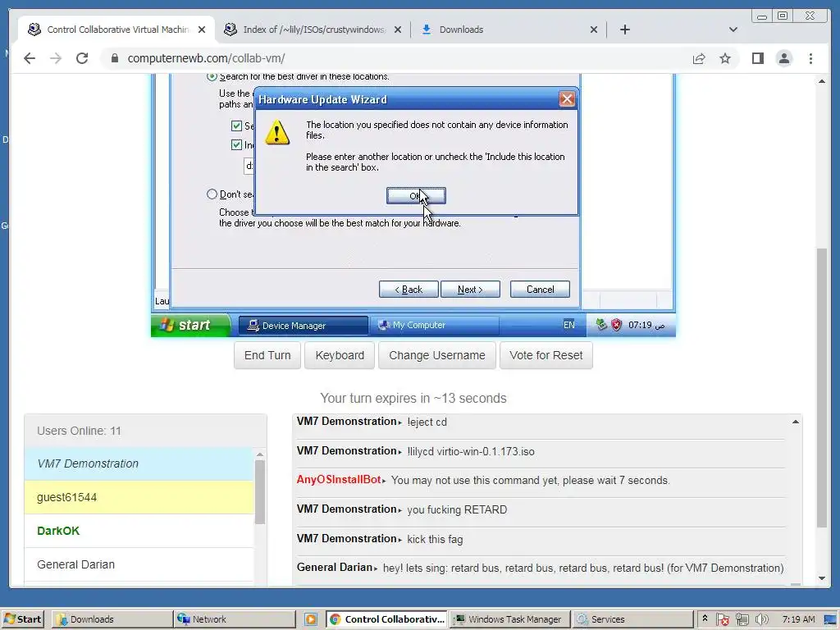Toggle the first search checkbox
Image resolution: width=840 pixels, height=630 pixels.
tap(236, 126)
